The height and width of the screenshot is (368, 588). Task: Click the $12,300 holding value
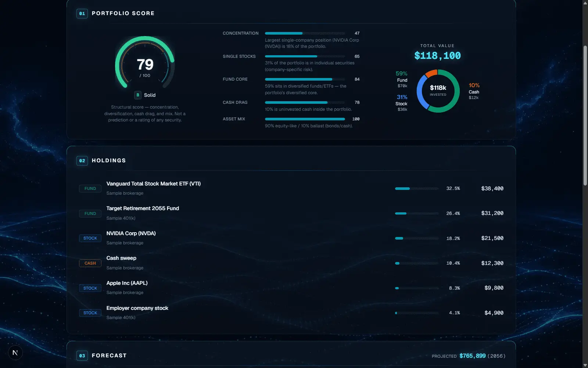click(x=492, y=263)
